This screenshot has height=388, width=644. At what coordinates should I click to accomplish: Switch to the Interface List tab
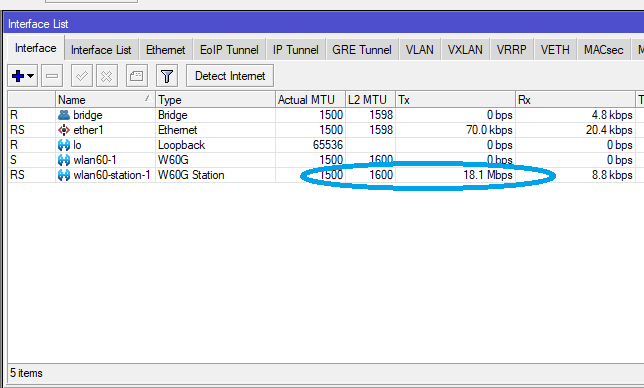[101, 50]
